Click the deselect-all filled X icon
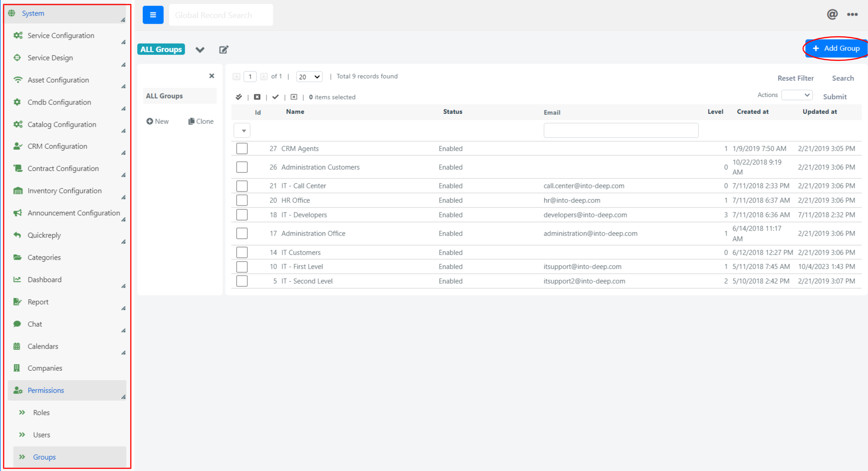The height and width of the screenshot is (471, 868). [x=257, y=97]
